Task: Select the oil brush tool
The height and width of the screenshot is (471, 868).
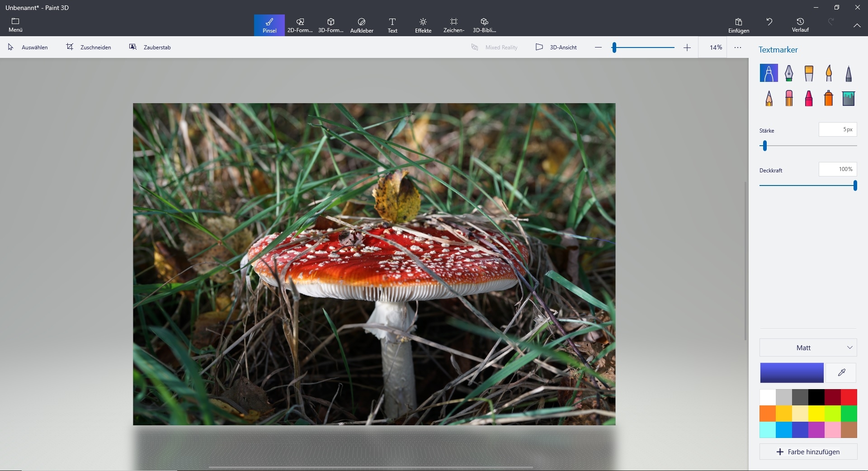Action: tap(809, 73)
